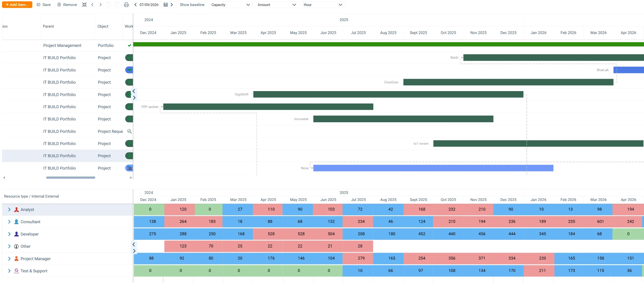Screen dimensions: 644x283
Task: Click the Parent column header
Action: coord(48,26)
